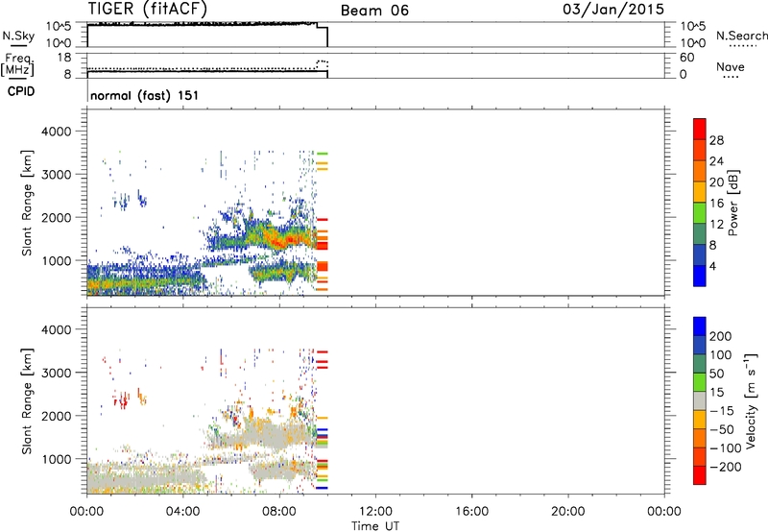Click the velocity panel Slant Range axis title
This screenshot has height=532, width=768.
click(27, 400)
